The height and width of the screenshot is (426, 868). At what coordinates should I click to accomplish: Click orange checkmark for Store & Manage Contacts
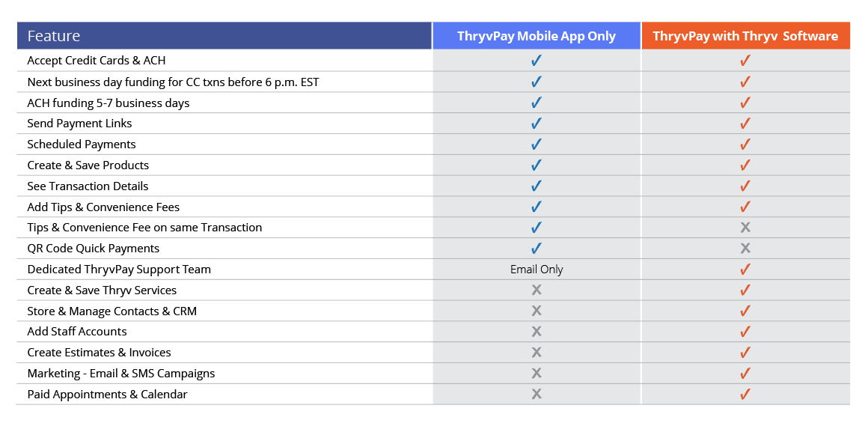(x=745, y=311)
